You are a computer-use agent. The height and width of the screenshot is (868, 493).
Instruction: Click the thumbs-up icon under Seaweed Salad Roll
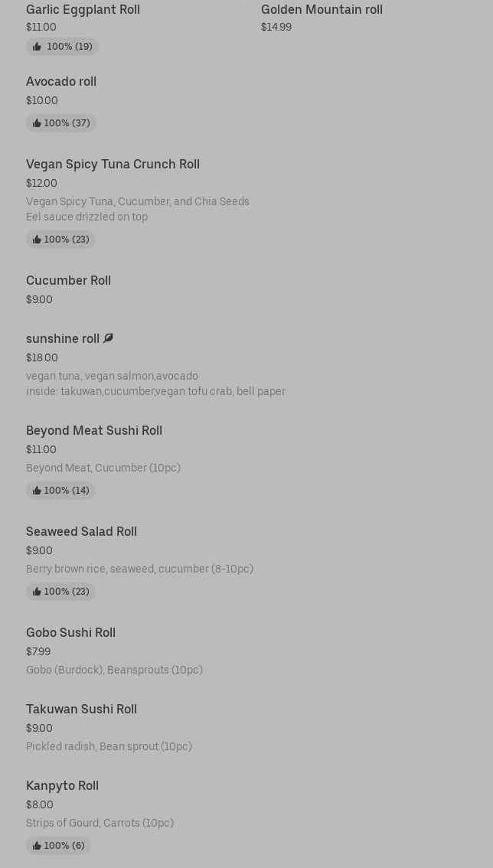[37, 592]
